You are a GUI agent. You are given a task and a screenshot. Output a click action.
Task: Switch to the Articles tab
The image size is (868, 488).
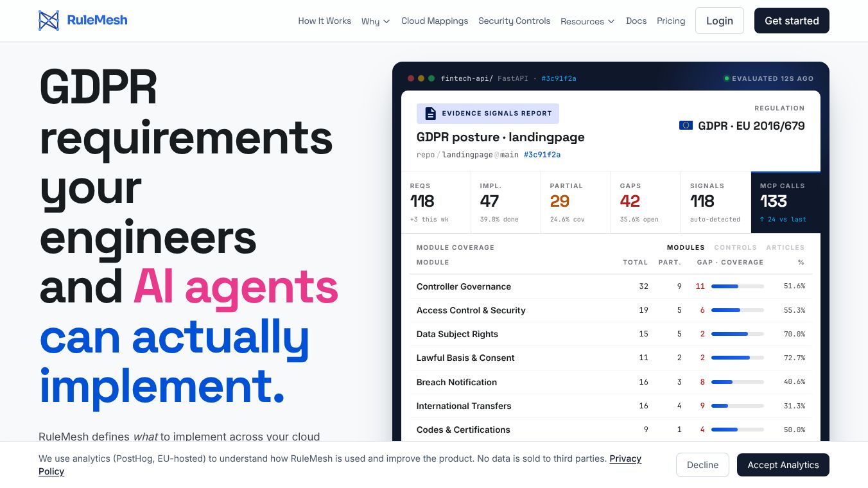tap(785, 247)
